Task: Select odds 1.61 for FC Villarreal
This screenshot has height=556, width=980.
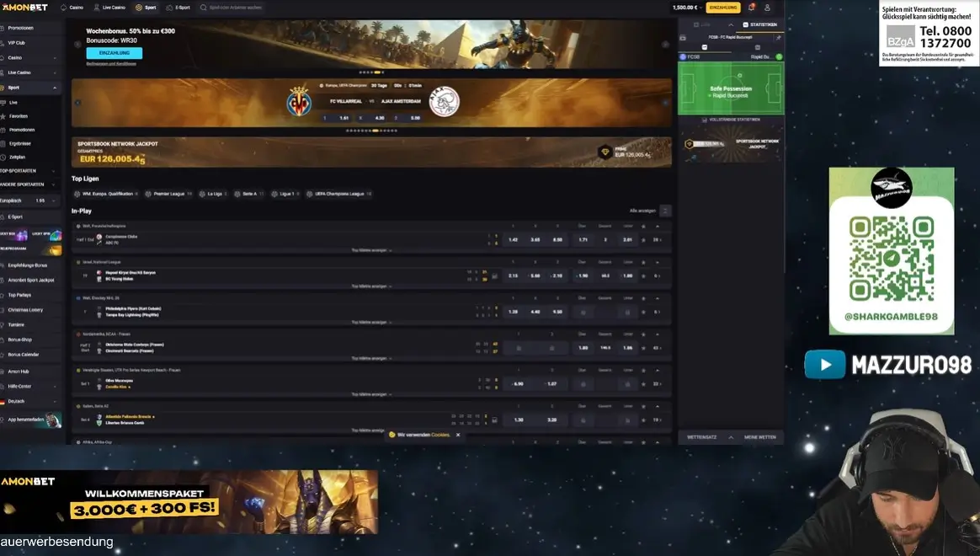Action: click(338, 118)
